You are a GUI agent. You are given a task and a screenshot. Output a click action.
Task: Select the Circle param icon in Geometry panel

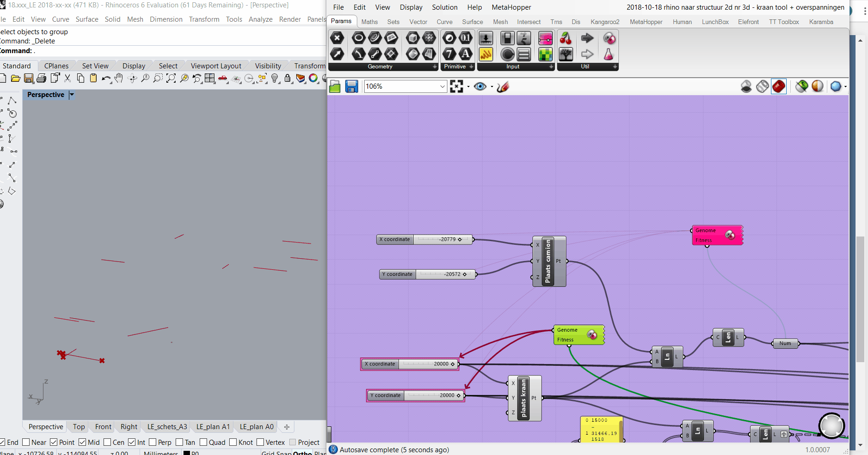359,38
